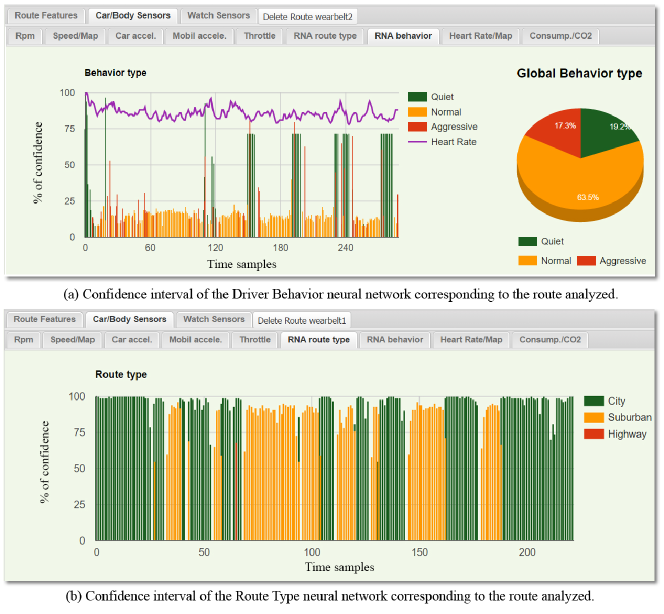This screenshot has height=614, width=664.
Task: Open Route Features tab in upper panel
Action: [46, 16]
